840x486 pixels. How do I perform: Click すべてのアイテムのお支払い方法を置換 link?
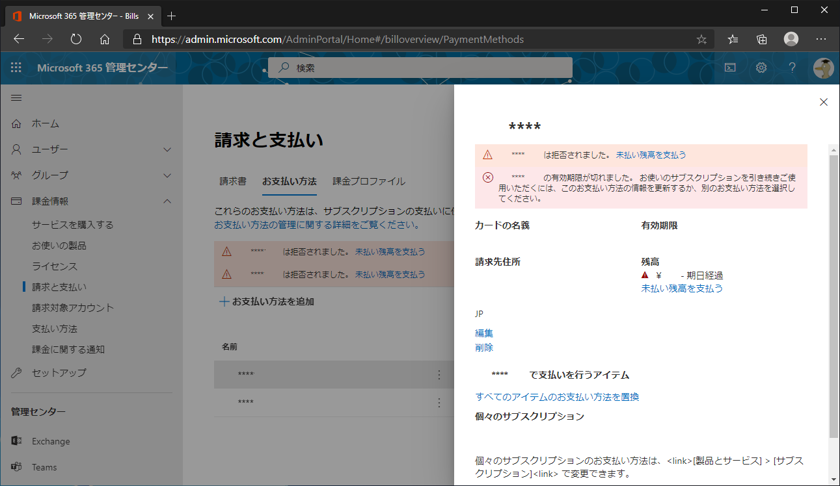click(557, 397)
